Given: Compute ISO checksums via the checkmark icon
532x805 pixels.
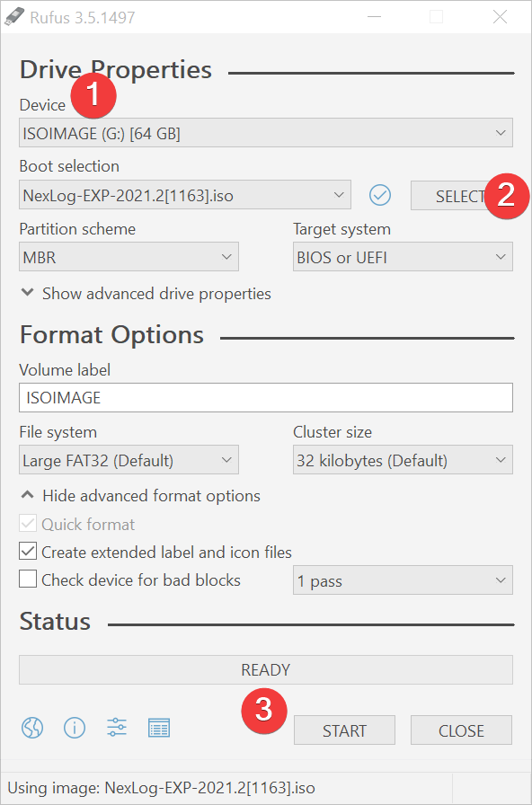Looking at the screenshot, I should pyautogui.click(x=379, y=194).
